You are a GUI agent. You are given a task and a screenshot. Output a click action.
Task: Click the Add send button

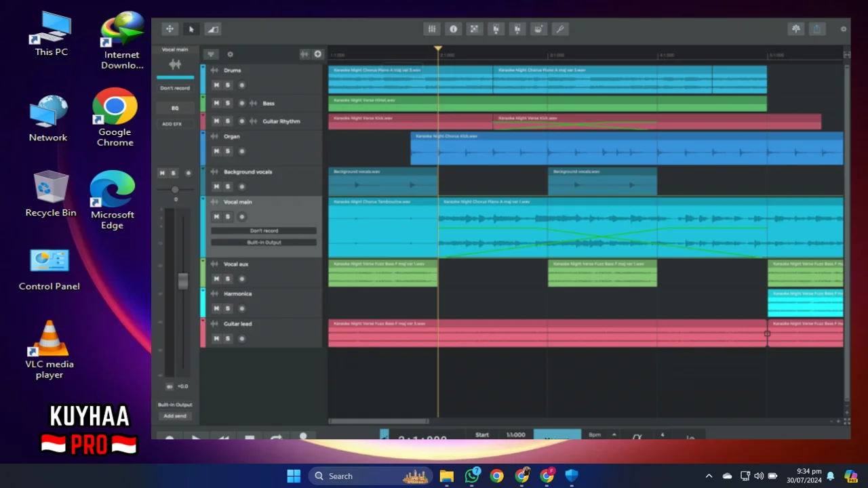click(175, 416)
